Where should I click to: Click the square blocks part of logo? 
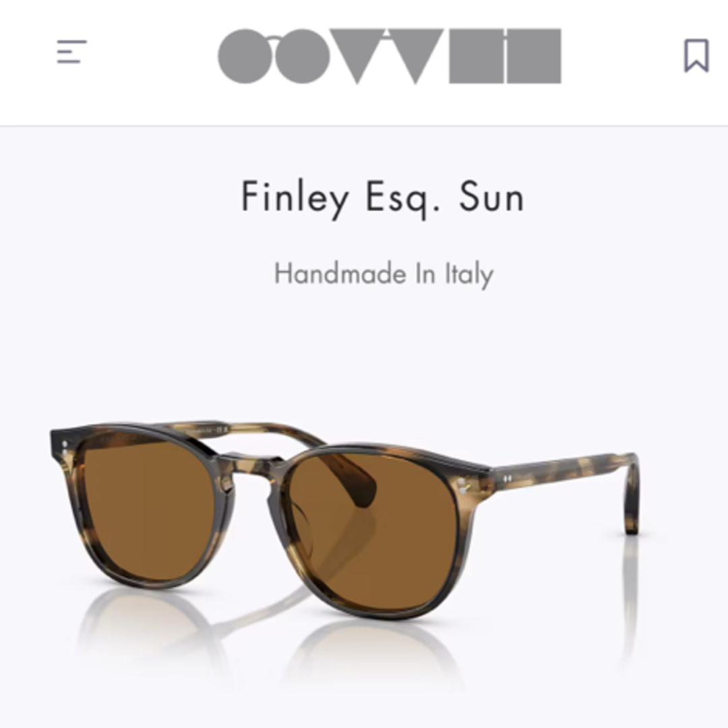click(505, 56)
